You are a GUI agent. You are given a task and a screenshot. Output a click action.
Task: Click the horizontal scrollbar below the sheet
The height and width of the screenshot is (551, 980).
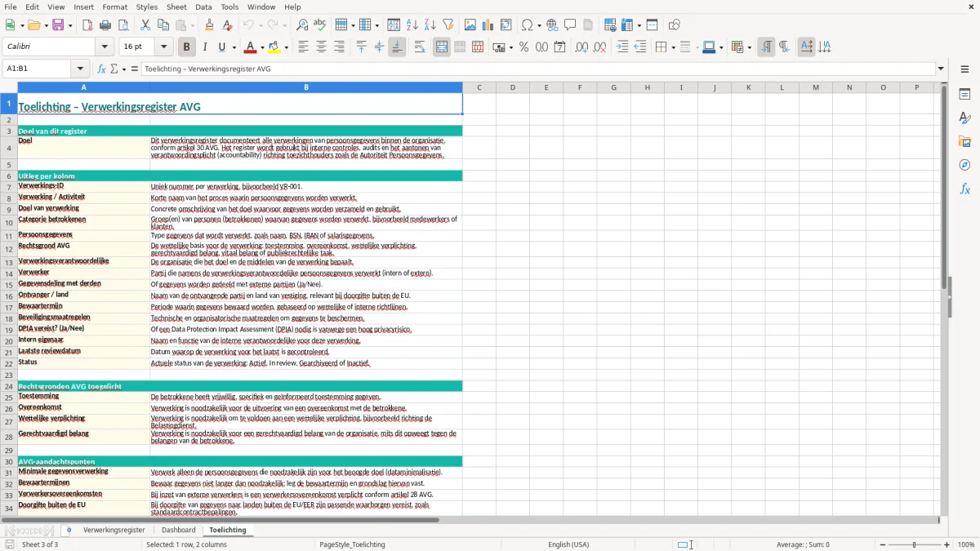click(x=470, y=520)
